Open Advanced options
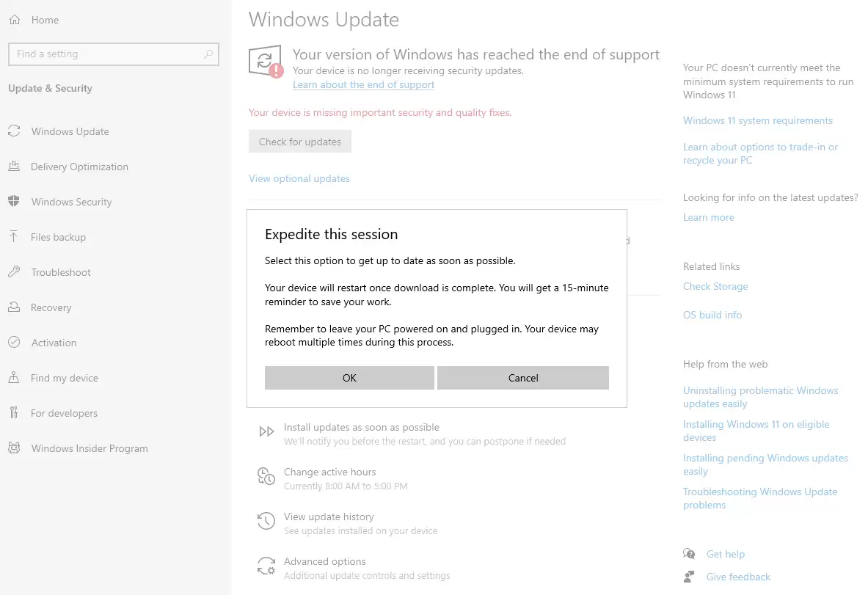The height and width of the screenshot is (595, 868). [x=324, y=561]
